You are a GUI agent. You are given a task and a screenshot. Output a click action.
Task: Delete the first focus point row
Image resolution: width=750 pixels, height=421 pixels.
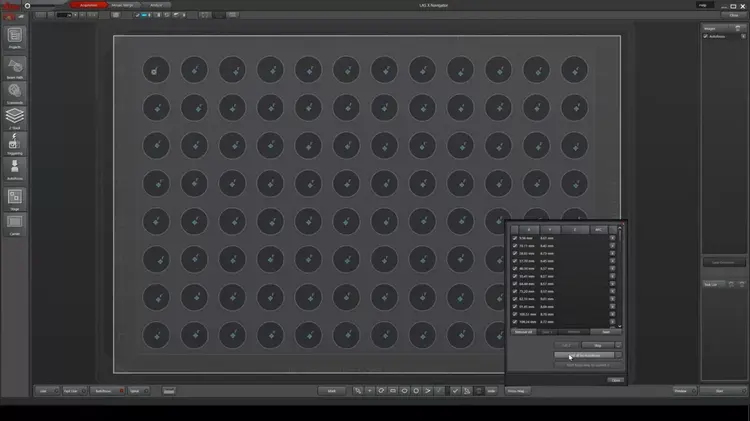click(612, 238)
